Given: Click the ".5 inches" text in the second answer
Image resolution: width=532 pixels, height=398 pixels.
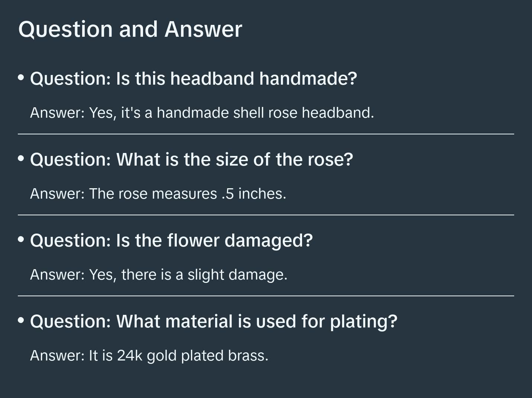Looking at the screenshot, I should pyautogui.click(x=253, y=194).
